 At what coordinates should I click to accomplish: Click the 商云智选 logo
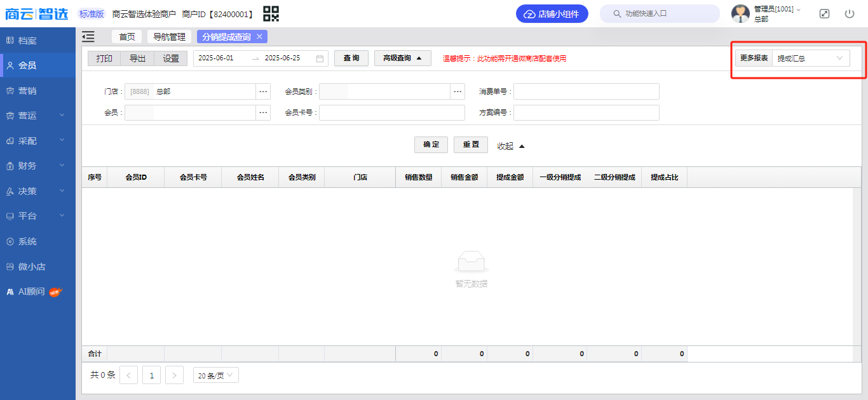pos(36,13)
